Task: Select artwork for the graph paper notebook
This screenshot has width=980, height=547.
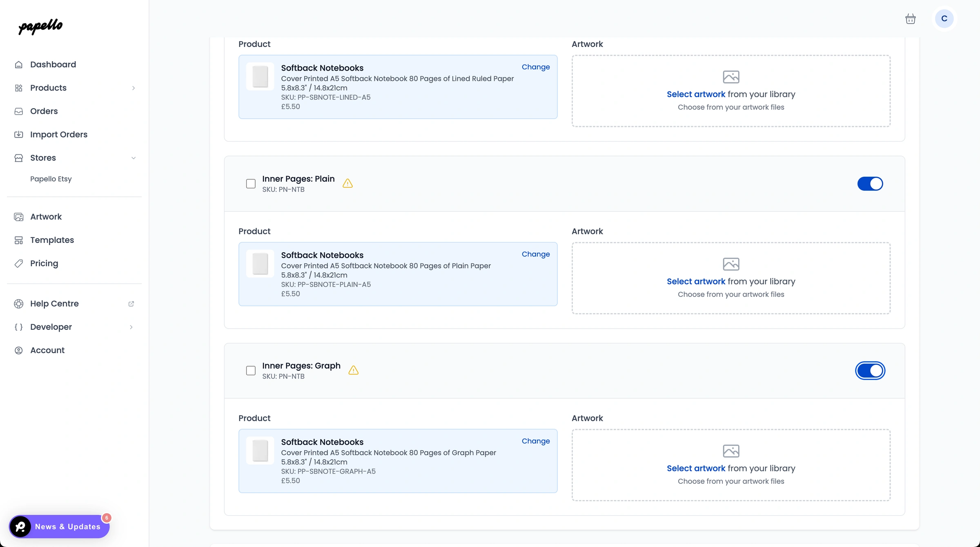Action: pyautogui.click(x=696, y=468)
